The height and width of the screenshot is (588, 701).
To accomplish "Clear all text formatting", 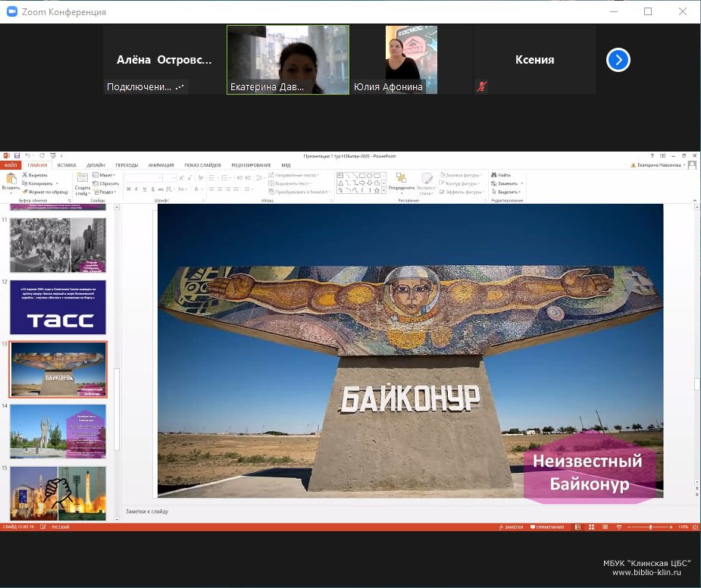I will click(201, 178).
